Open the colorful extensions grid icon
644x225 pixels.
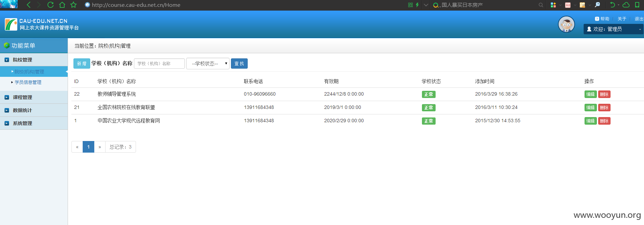(553, 5)
